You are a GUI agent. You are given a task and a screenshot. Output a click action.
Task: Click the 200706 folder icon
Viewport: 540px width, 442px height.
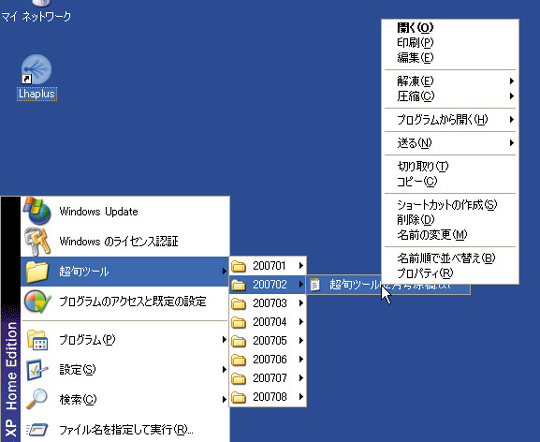point(238,360)
